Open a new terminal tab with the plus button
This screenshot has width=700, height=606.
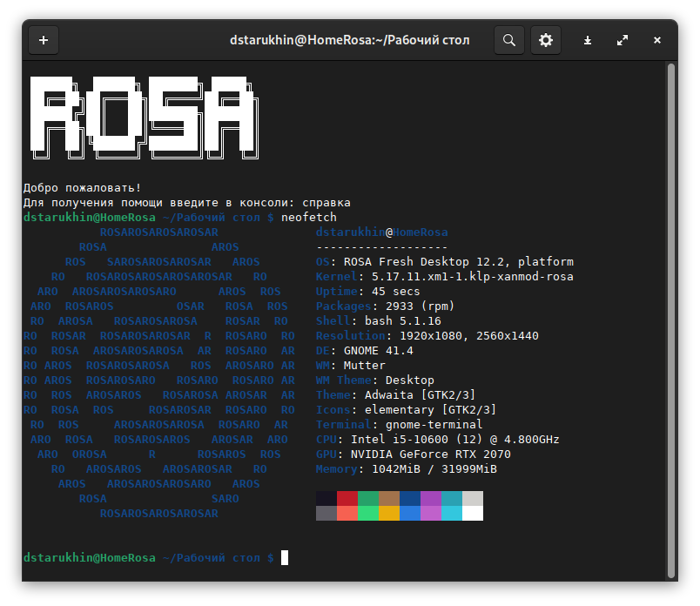pyautogui.click(x=44, y=40)
